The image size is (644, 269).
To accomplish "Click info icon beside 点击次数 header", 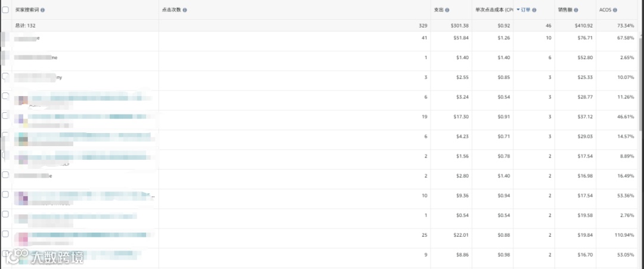I will 185,10.
